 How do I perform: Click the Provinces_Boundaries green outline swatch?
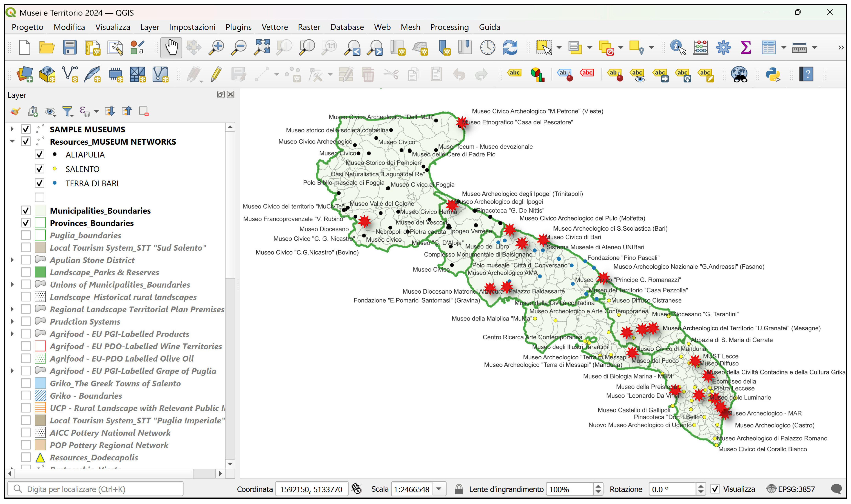coord(40,223)
